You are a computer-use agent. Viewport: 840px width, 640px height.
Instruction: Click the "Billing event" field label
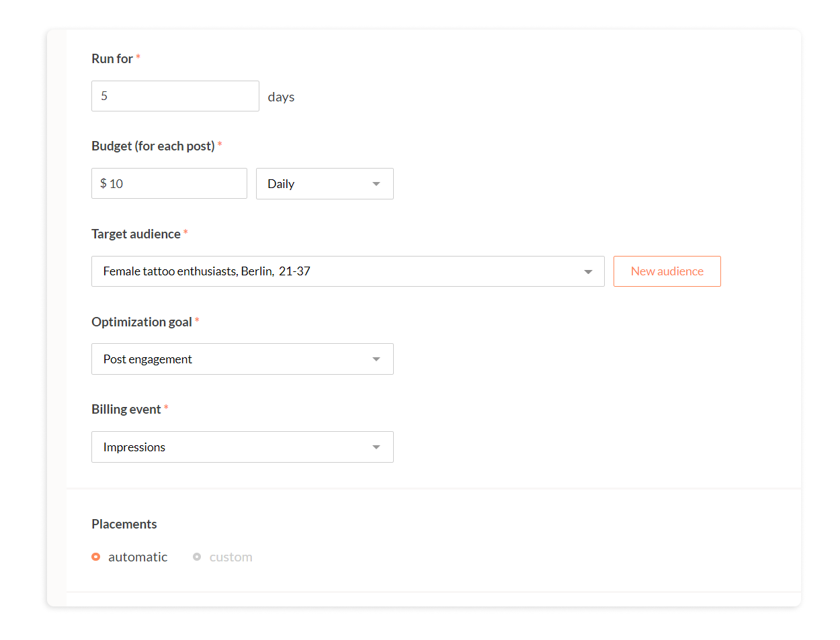(126, 409)
